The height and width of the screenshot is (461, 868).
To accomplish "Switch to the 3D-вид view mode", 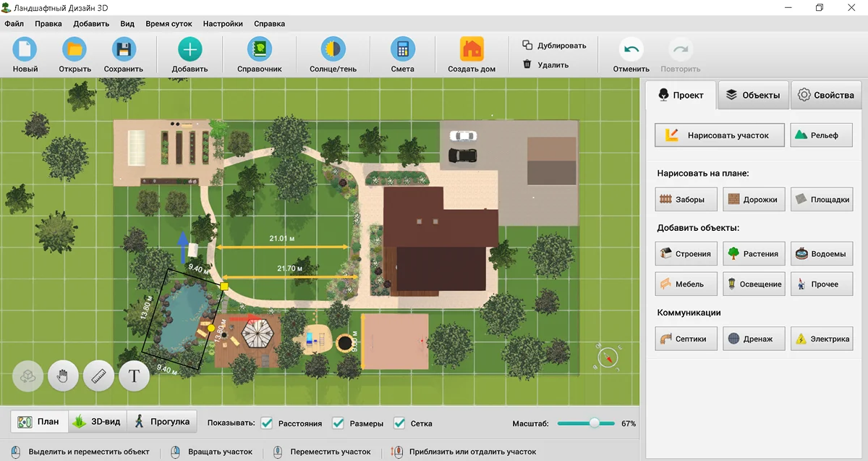I will pos(98,421).
